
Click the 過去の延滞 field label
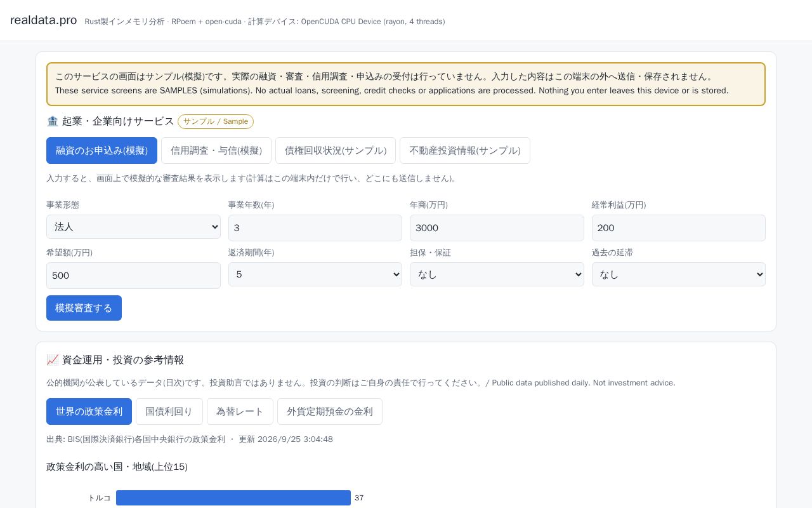click(x=612, y=253)
